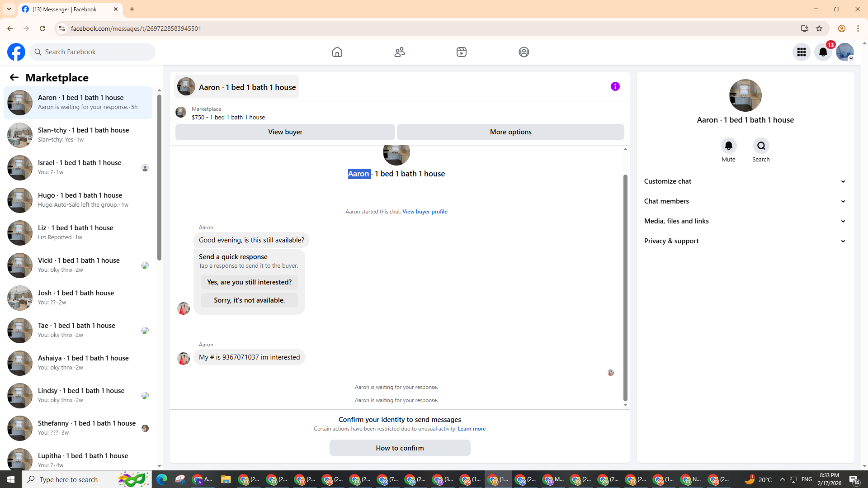The image size is (868, 488).
Task: Install app icon in address bar
Action: [805, 28]
